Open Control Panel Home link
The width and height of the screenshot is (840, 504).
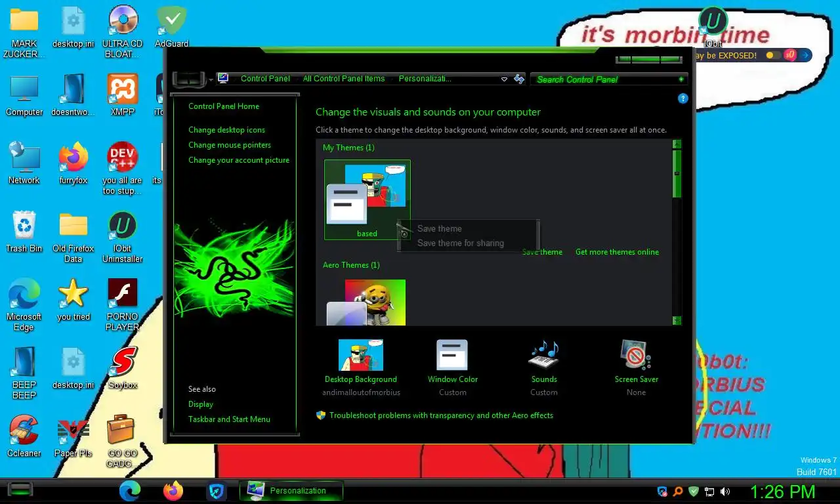(224, 106)
